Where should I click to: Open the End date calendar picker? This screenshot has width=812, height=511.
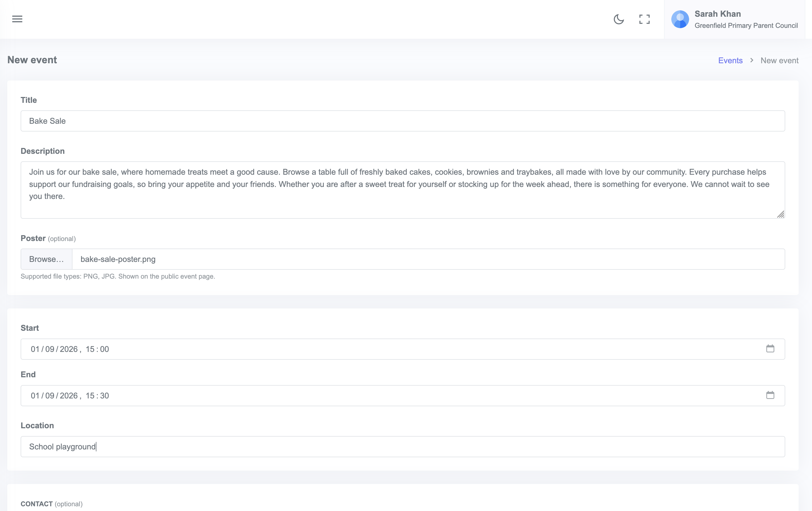click(770, 395)
